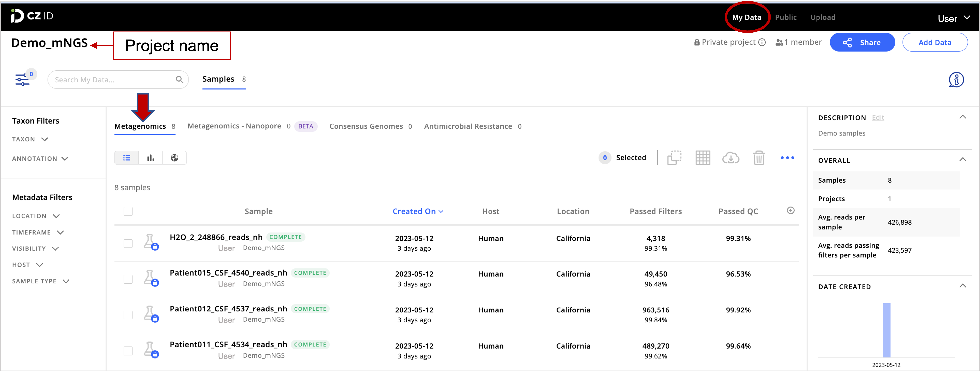Switch to bar chart plot view
Viewport: 980px width, 372px height.
coord(151,158)
